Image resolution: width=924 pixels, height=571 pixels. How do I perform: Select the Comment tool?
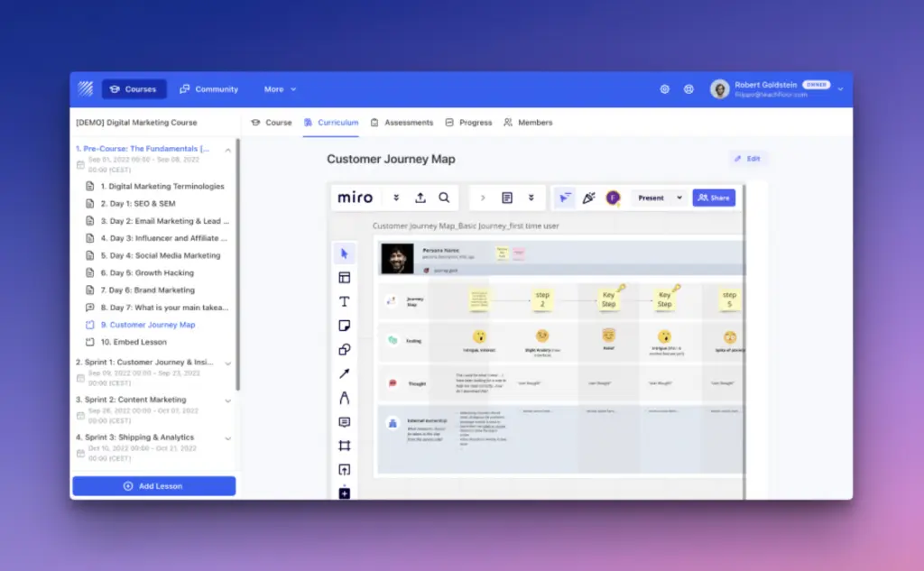344,421
